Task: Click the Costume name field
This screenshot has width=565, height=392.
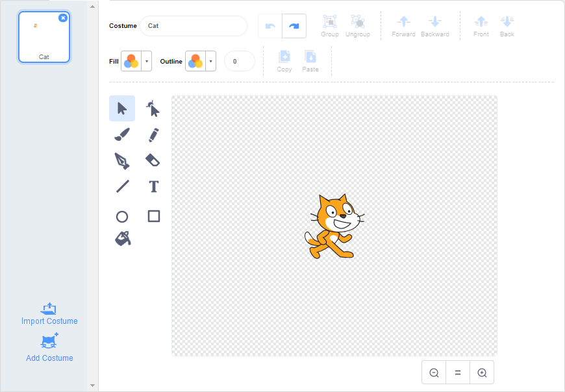Action: pyautogui.click(x=193, y=26)
